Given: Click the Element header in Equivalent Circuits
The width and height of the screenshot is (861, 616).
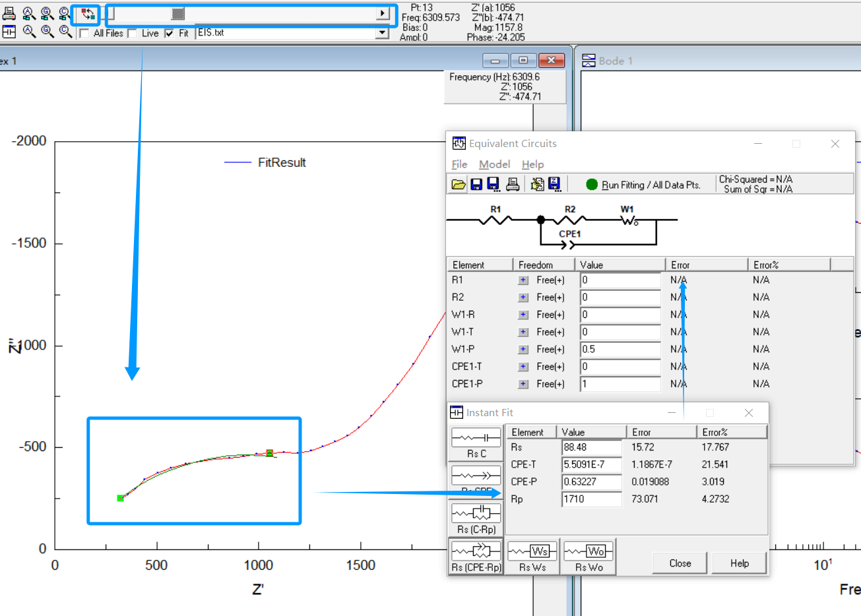Looking at the screenshot, I should (x=480, y=264).
